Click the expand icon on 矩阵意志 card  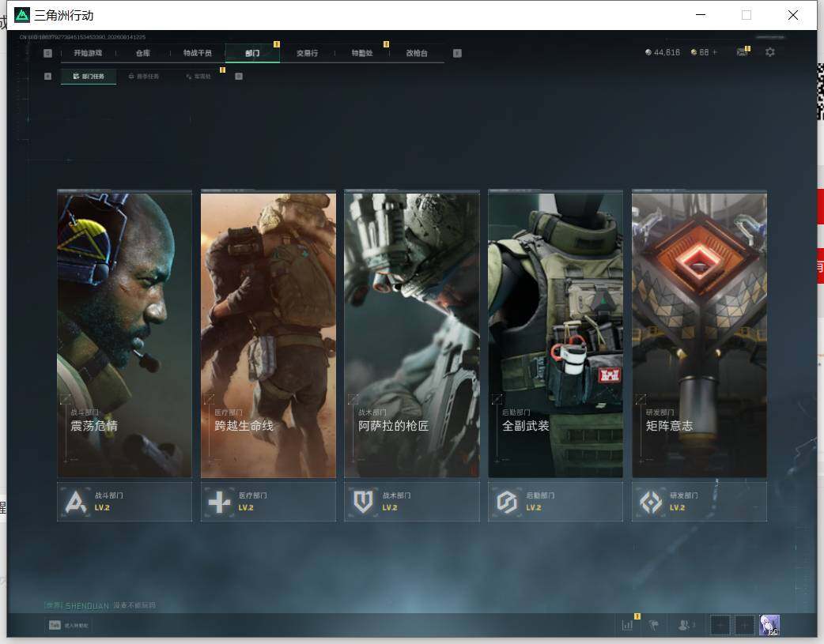tap(641, 399)
